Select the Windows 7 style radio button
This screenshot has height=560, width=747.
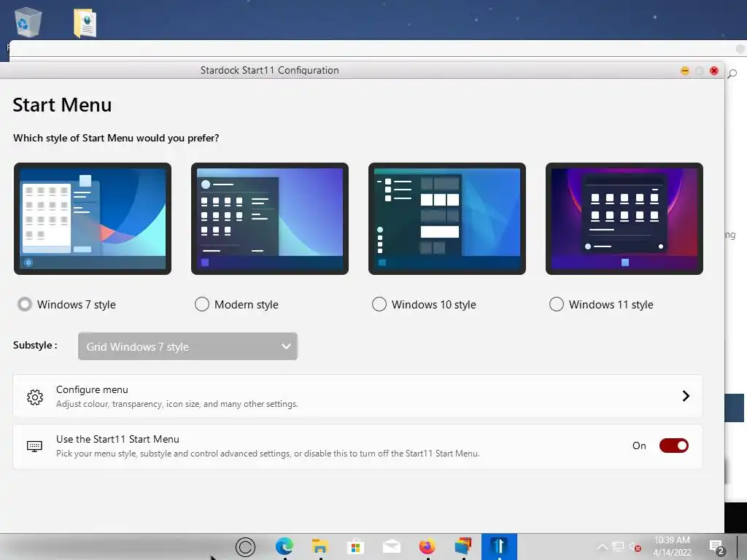25,304
